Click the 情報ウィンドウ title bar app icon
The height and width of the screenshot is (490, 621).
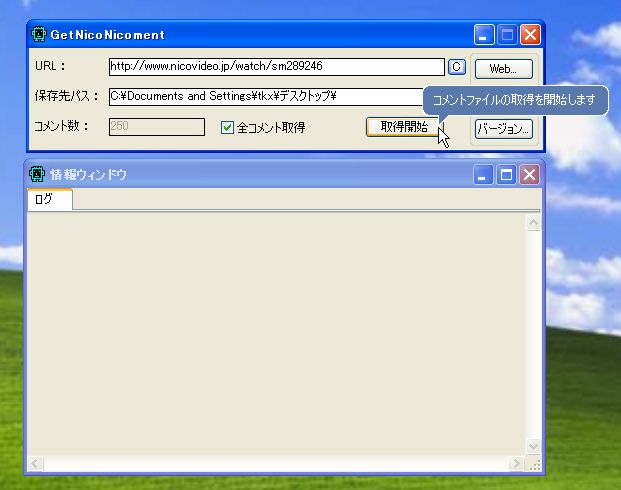click(x=37, y=174)
